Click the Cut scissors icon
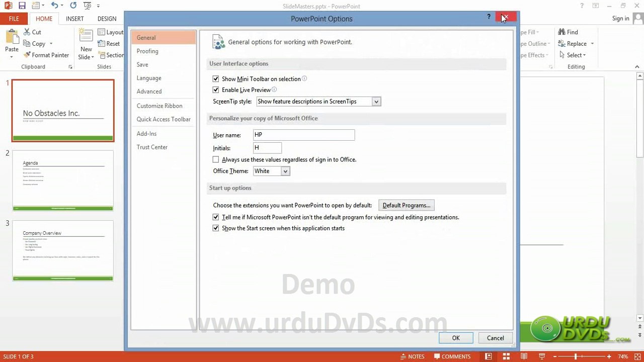The height and width of the screenshot is (362, 644). click(27, 32)
